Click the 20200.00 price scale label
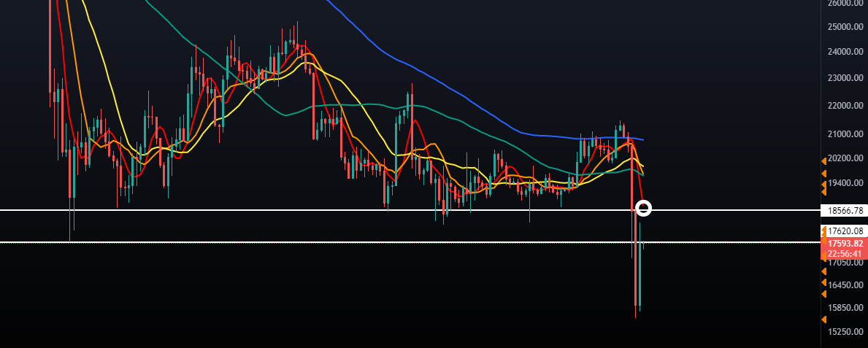The width and height of the screenshot is (868, 348). (x=845, y=158)
